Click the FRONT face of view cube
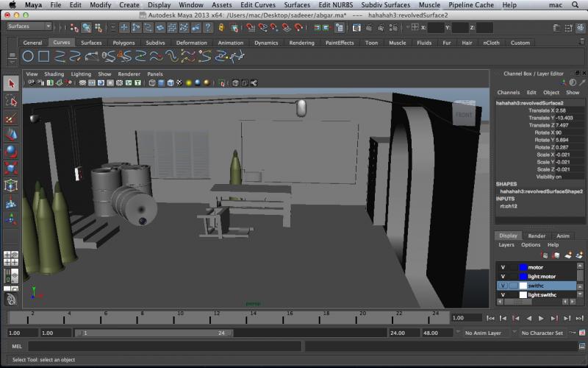588x368 pixels. 464,115
